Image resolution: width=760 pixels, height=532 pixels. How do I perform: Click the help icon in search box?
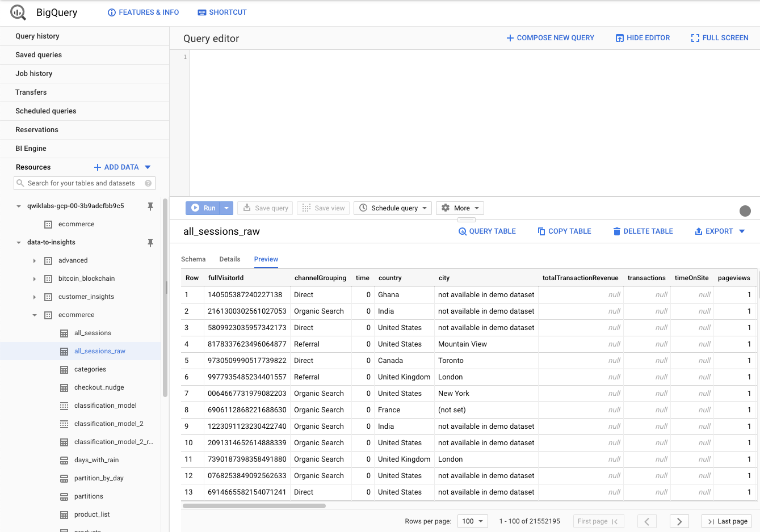(x=148, y=183)
